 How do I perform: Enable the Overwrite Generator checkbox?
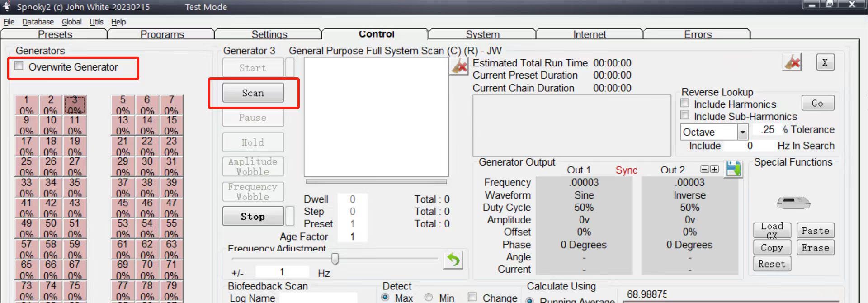coord(19,66)
